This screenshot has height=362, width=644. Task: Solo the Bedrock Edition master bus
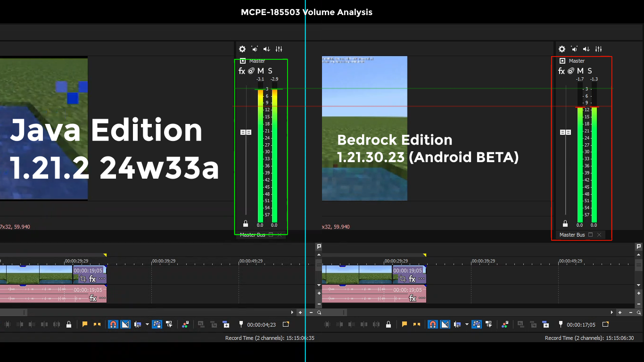[x=589, y=71]
